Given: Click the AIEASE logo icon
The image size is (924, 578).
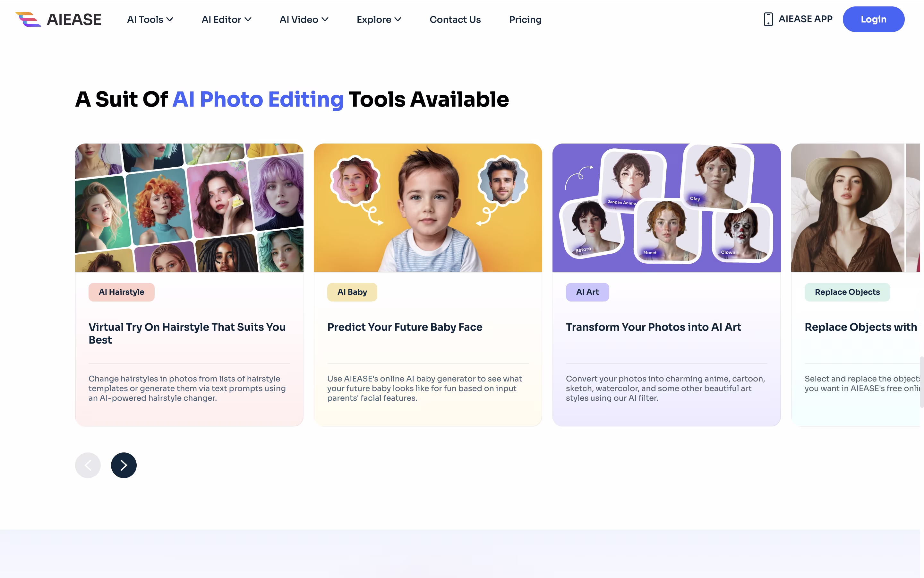Looking at the screenshot, I should pyautogui.click(x=28, y=20).
